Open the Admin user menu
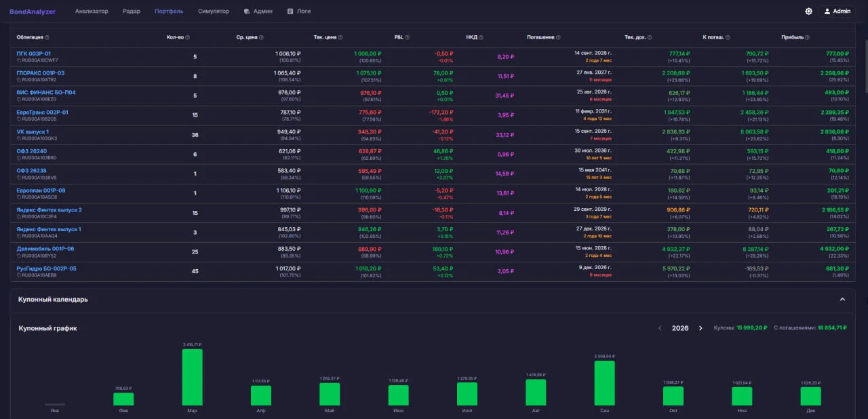The height and width of the screenshot is (419, 868). coord(837,12)
